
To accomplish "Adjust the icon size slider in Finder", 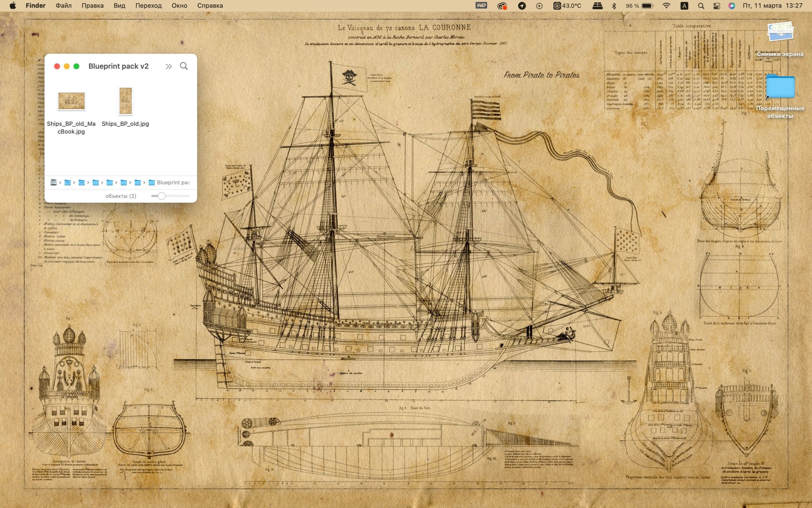I will (x=162, y=196).
